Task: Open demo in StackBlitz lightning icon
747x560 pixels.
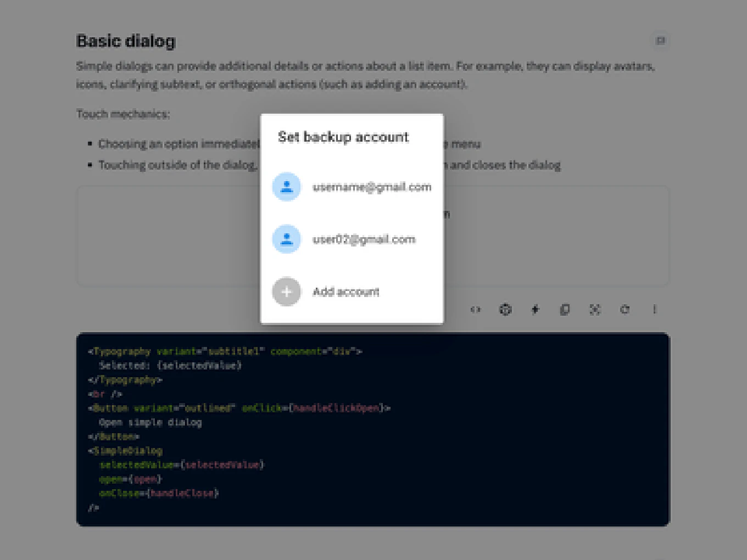Action: coord(536,310)
